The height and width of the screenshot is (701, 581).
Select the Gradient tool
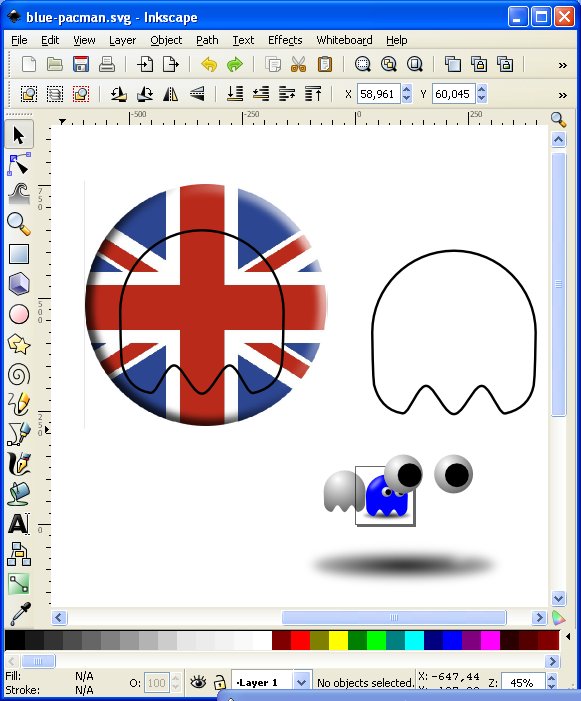tap(19, 584)
